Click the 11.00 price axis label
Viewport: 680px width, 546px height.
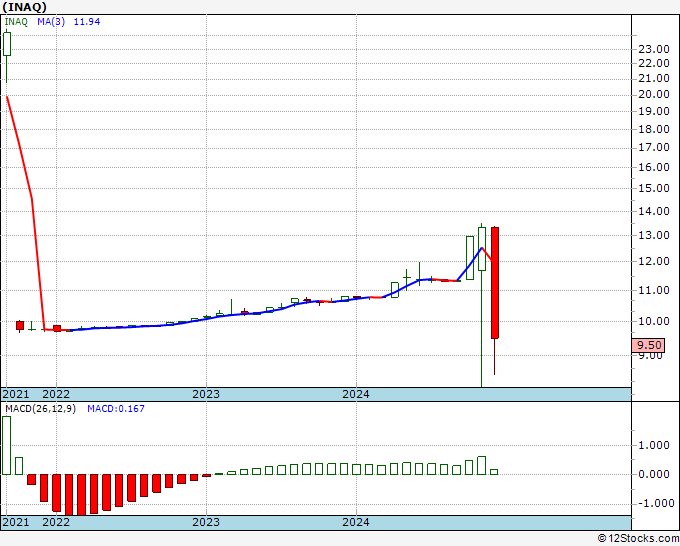click(654, 290)
